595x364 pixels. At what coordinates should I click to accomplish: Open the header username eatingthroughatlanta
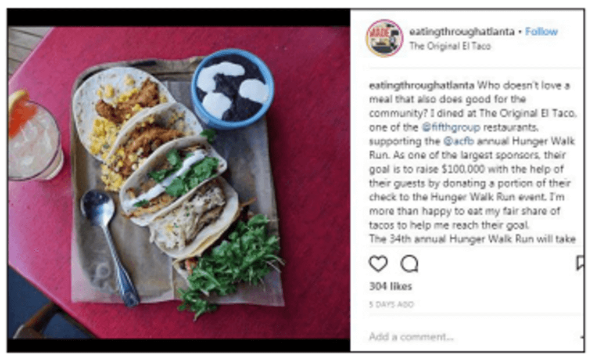pyautogui.click(x=461, y=32)
